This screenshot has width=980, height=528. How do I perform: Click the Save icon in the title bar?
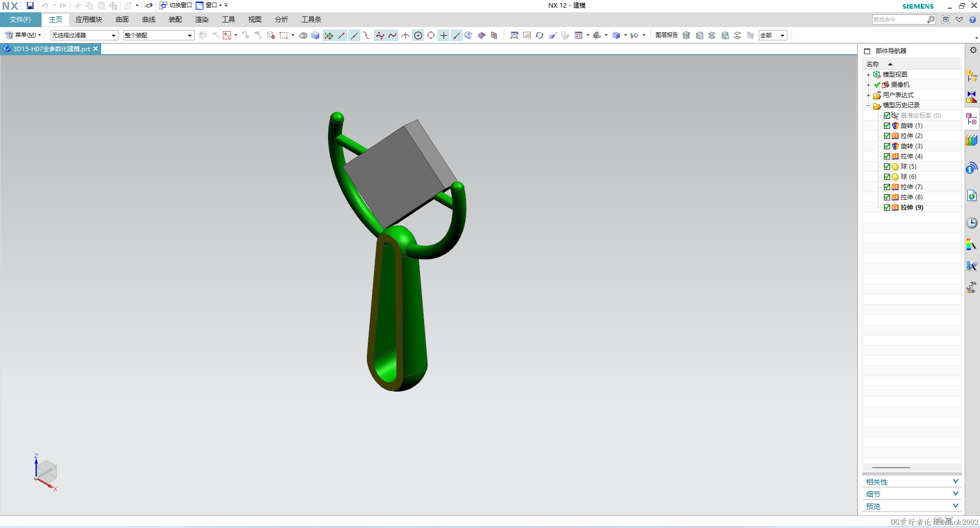30,6
